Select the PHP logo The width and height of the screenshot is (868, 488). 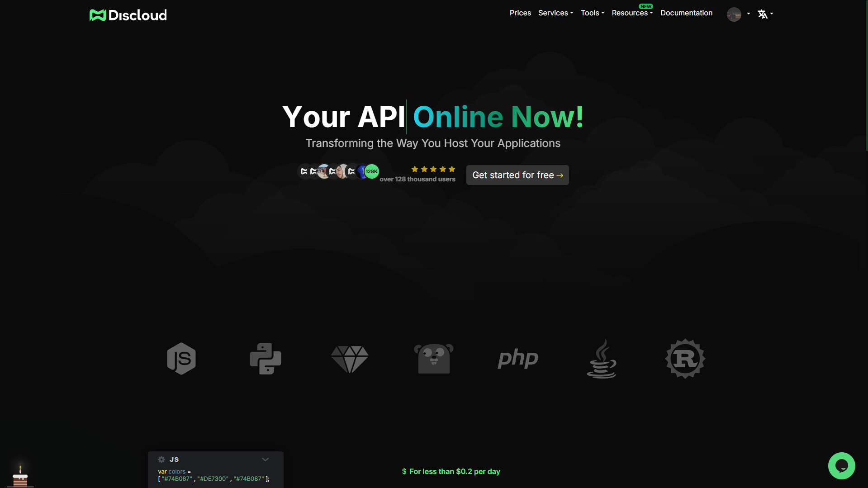click(518, 359)
